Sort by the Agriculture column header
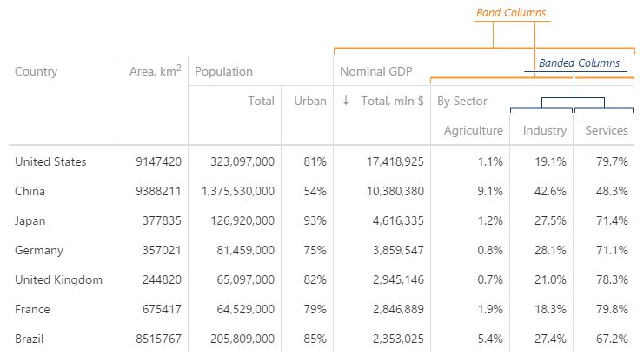 click(473, 130)
